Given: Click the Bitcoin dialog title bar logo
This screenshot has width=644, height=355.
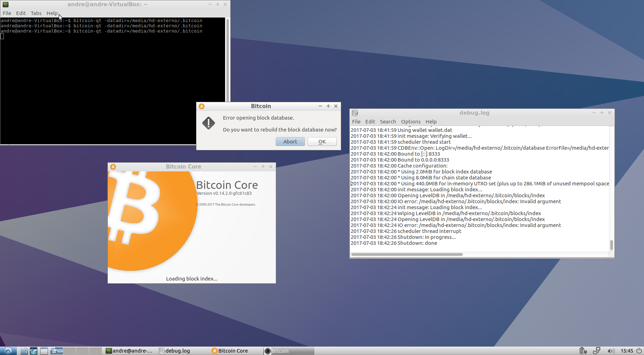Looking at the screenshot, I should 202,106.
